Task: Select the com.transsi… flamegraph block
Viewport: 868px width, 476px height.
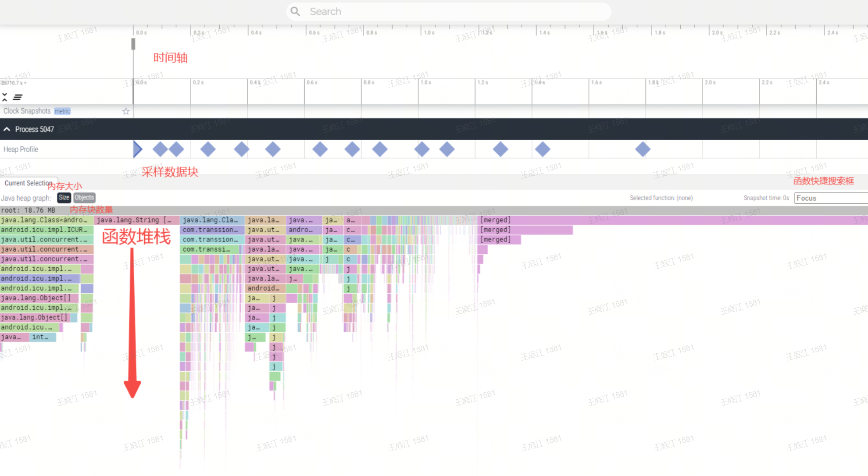Action: pos(210,249)
